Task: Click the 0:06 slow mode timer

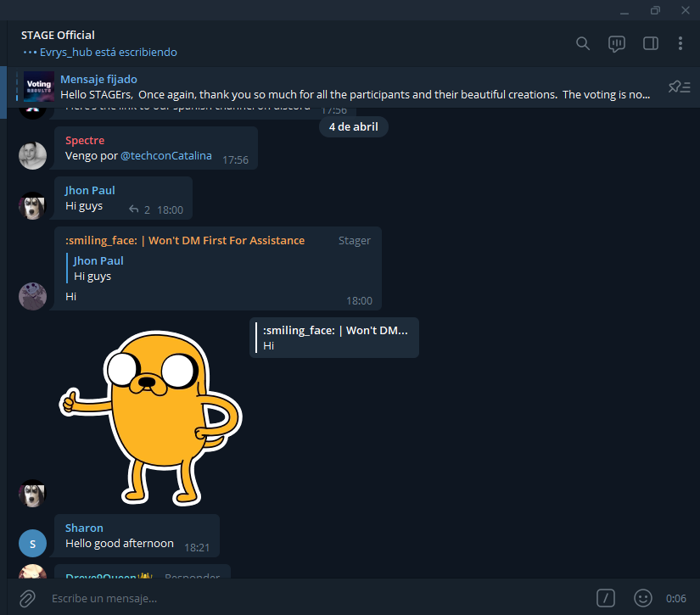Action: tap(676, 599)
